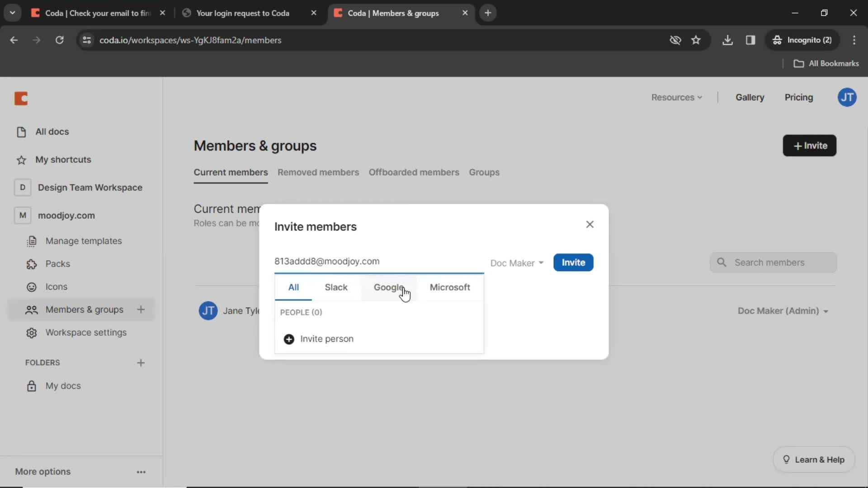868x488 pixels.
Task: Click the Coda logo in sidebar
Action: coord(21,98)
